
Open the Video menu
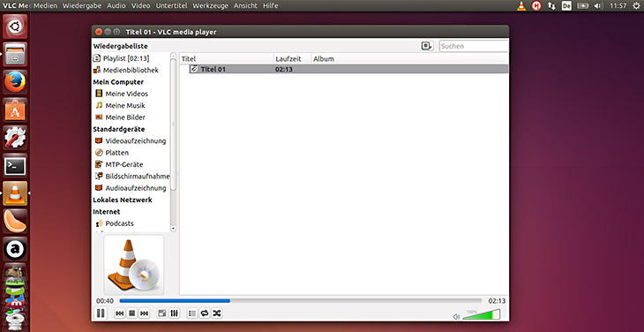141,6
